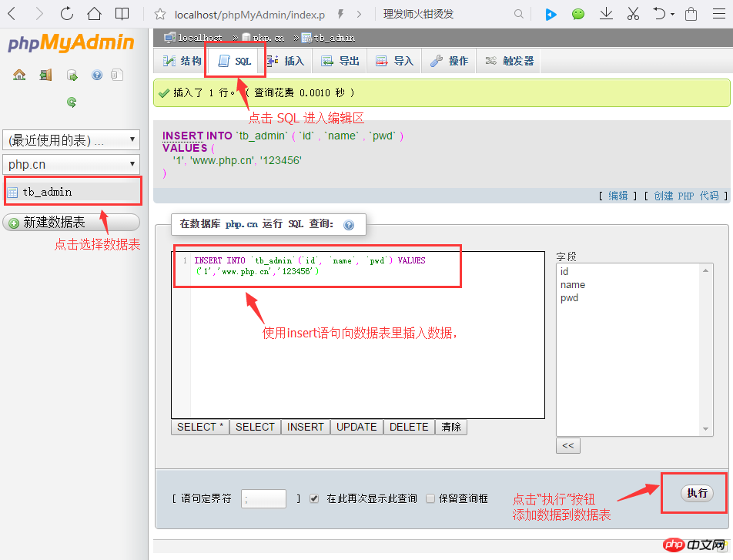Click the phpMyAdmin home house icon

[x=19, y=75]
